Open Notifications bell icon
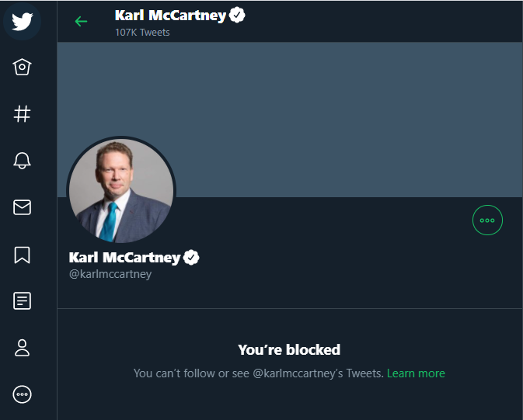 (23, 161)
